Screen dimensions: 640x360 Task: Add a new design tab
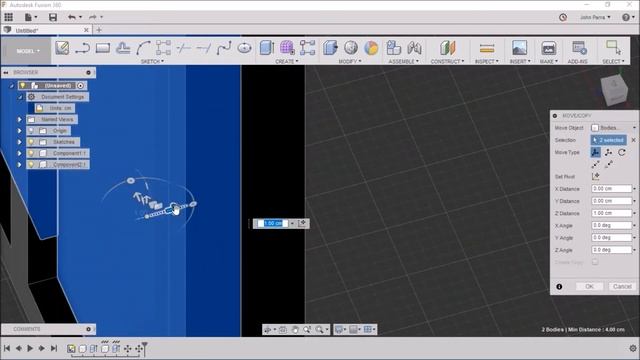[99, 30]
